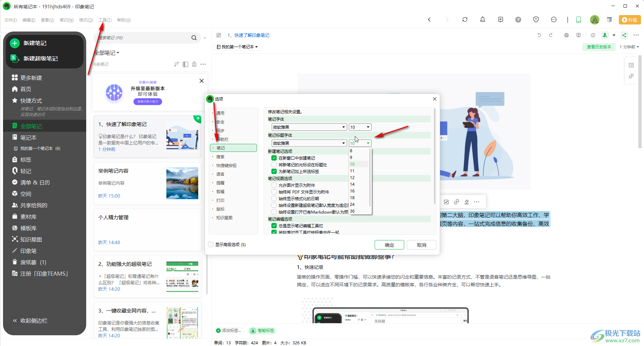Open the shield security icon
Viewport: 644px width, 346px height.
[536, 20]
